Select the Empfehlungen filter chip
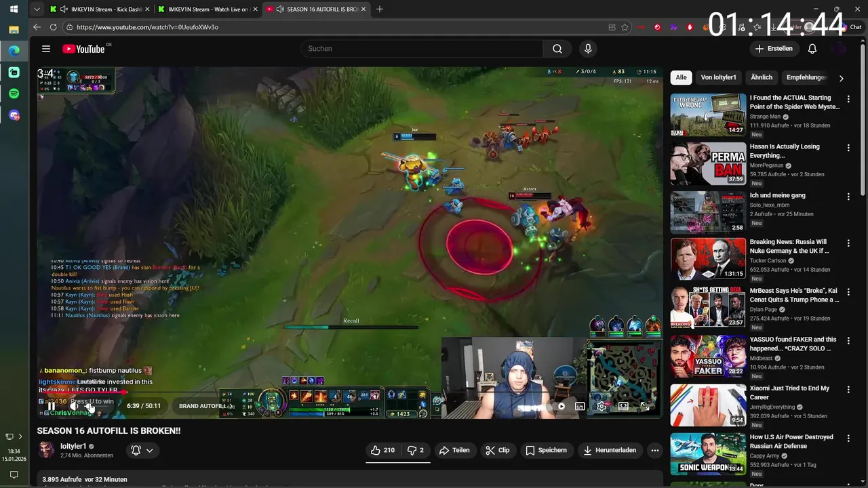The height and width of the screenshot is (488, 868). coord(806,77)
